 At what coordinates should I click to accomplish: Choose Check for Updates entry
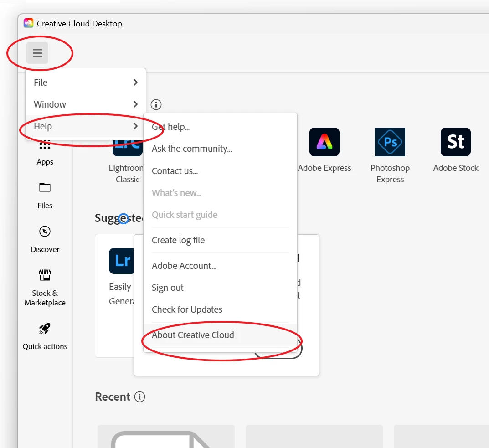coord(220,309)
